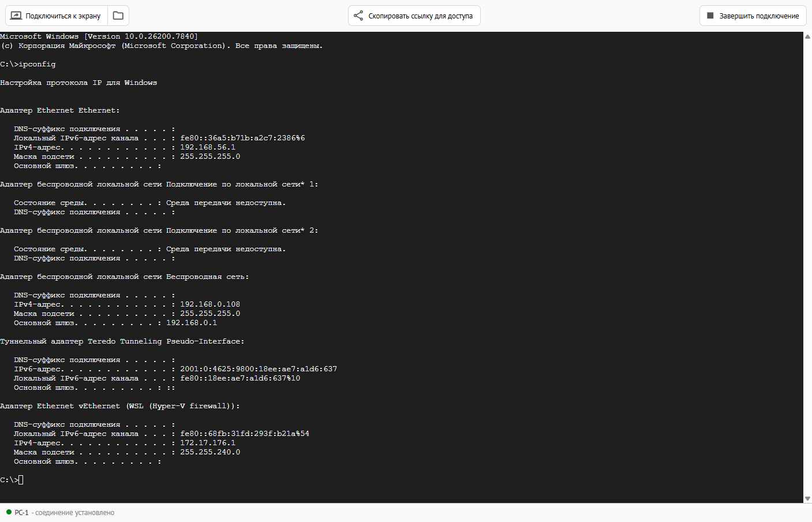Click the monitor icon for screen connection
This screenshot has height=522, width=812.
[16, 16]
